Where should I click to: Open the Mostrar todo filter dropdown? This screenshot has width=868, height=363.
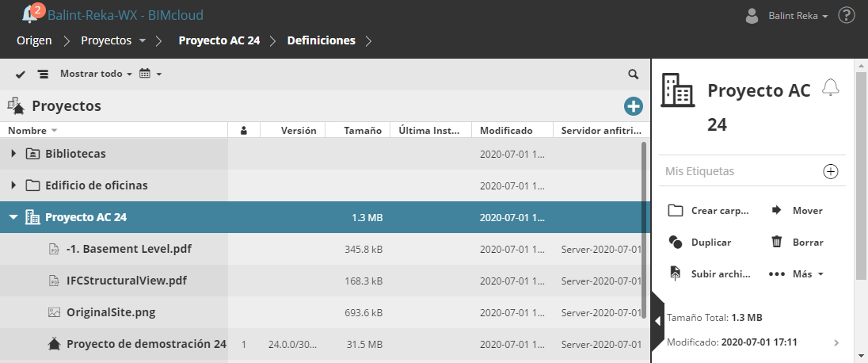point(95,74)
